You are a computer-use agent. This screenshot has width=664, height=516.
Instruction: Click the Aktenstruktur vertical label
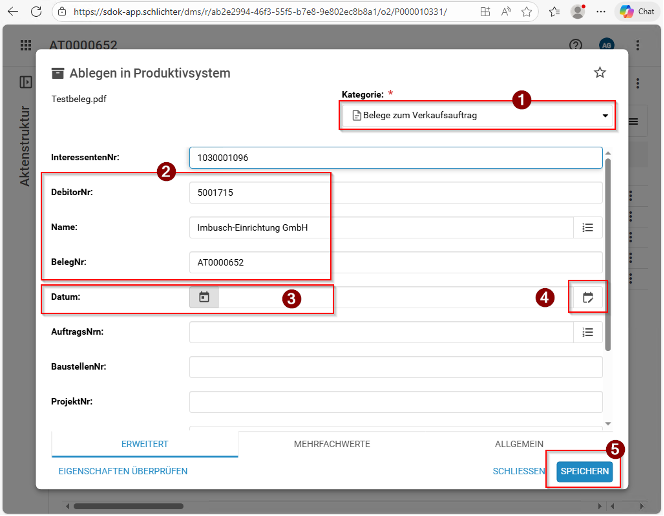25,146
